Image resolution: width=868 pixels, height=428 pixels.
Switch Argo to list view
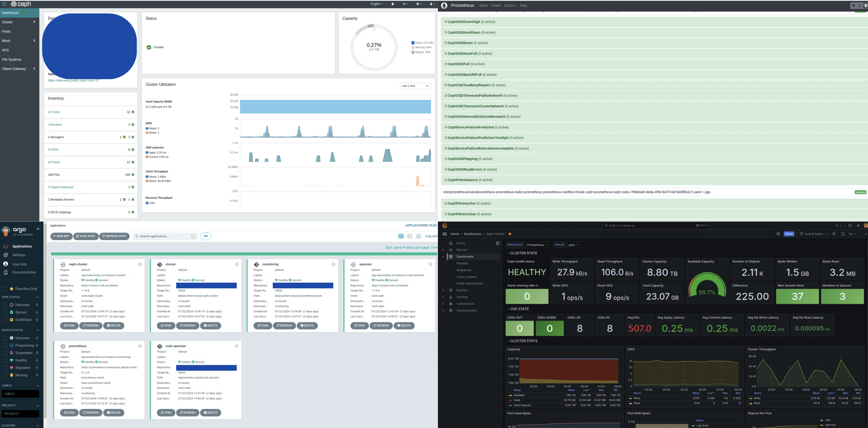(x=410, y=236)
